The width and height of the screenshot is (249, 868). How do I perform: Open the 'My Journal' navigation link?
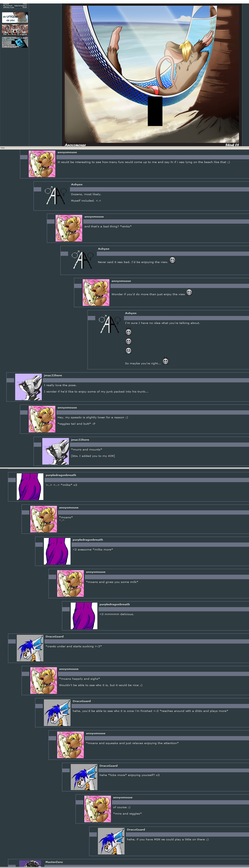point(8,6)
